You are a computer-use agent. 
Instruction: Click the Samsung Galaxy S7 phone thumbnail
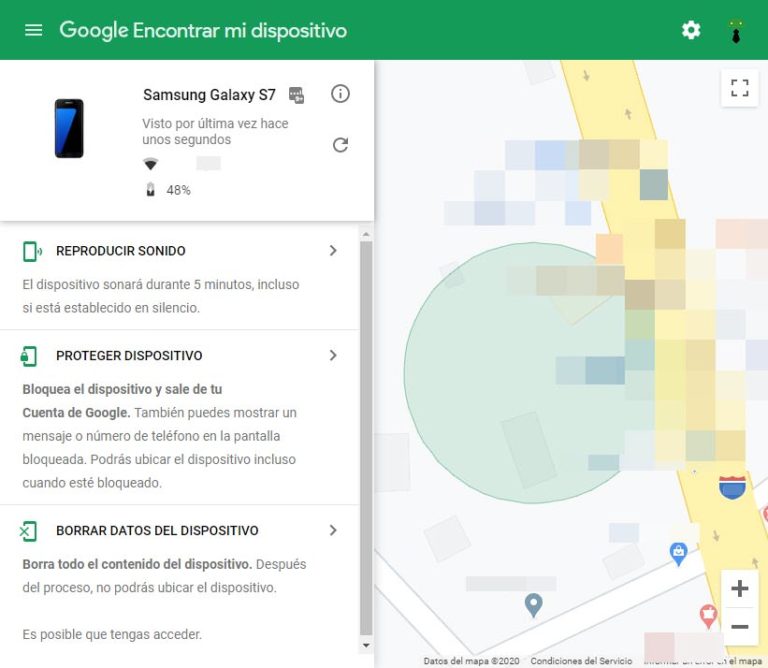[69, 128]
